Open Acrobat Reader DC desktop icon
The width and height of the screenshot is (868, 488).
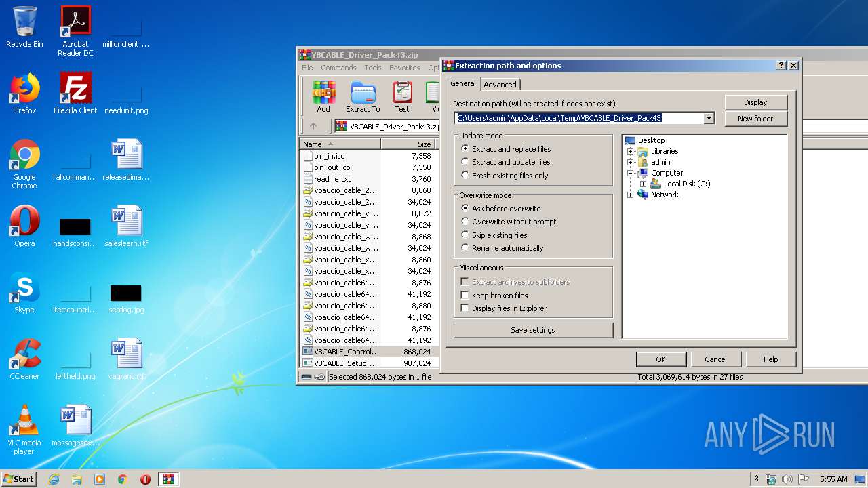[75, 31]
